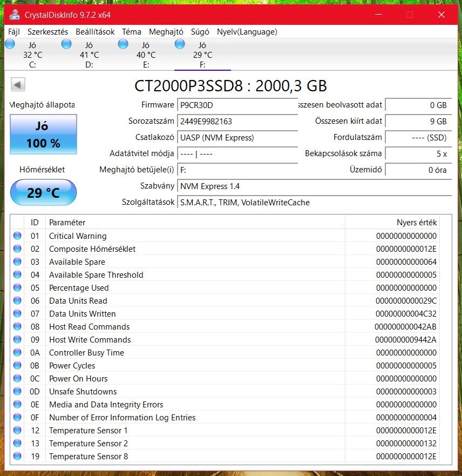Click status orb for Percentage Used row
Image resolution: width=462 pixels, height=476 pixels.
[17, 287]
